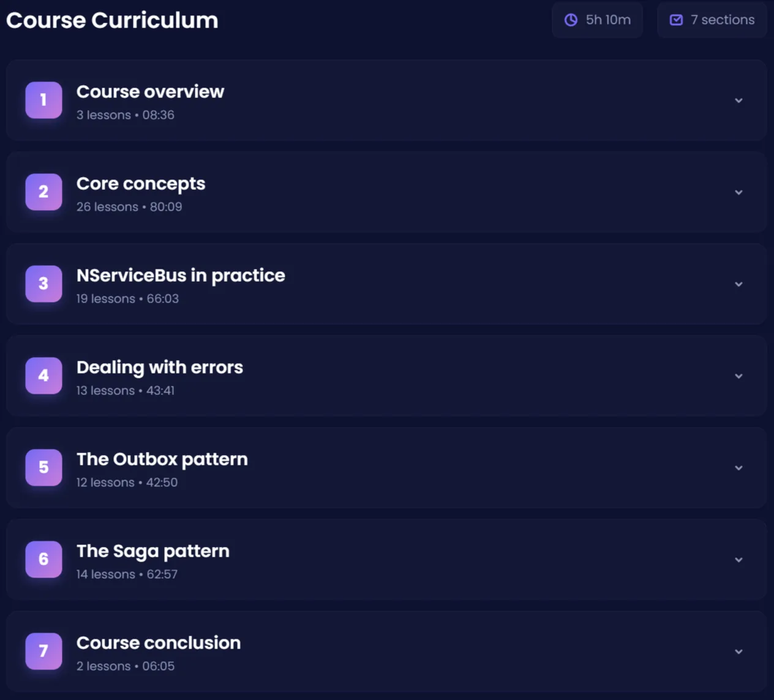This screenshot has width=774, height=700.
Task: Click the purple number 5 badge
Action: click(43, 467)
